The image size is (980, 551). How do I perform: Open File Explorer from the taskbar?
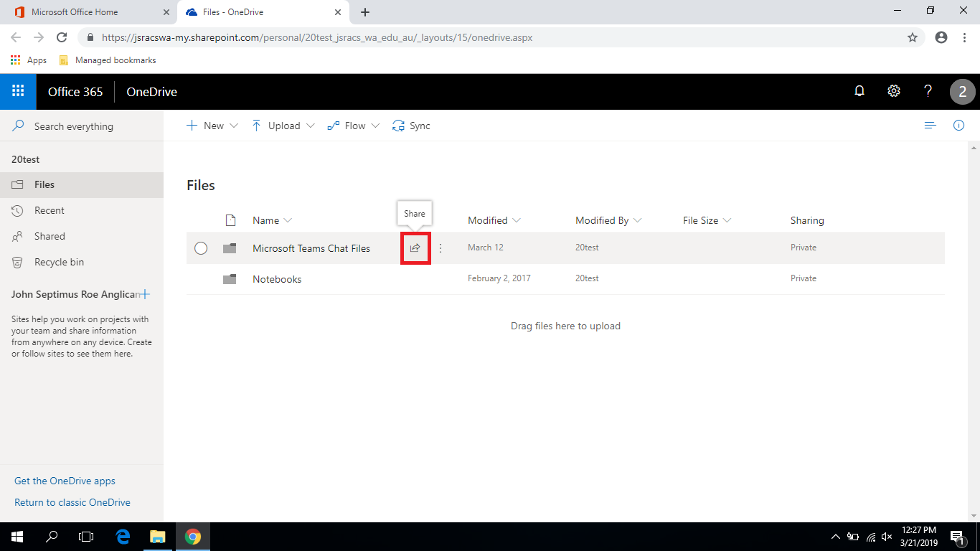[x=157, y=537]
